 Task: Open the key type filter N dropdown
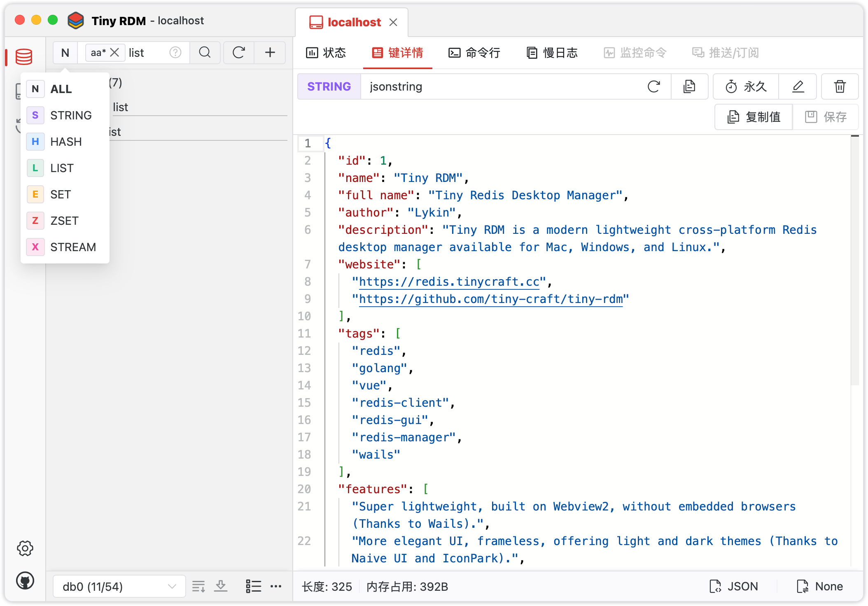click(65, 53)
